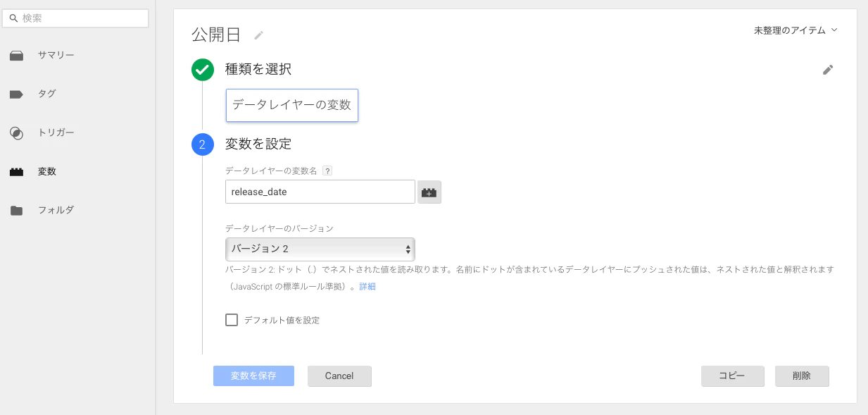This screenshot has width=868, height=415.
Task: Expand the 未整理のアイテム folder dropdown
Action: point(795,30)
